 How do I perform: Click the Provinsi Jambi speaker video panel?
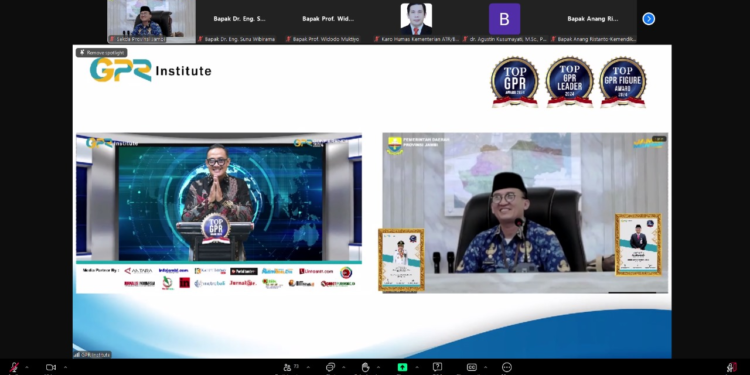pos(525,213)
